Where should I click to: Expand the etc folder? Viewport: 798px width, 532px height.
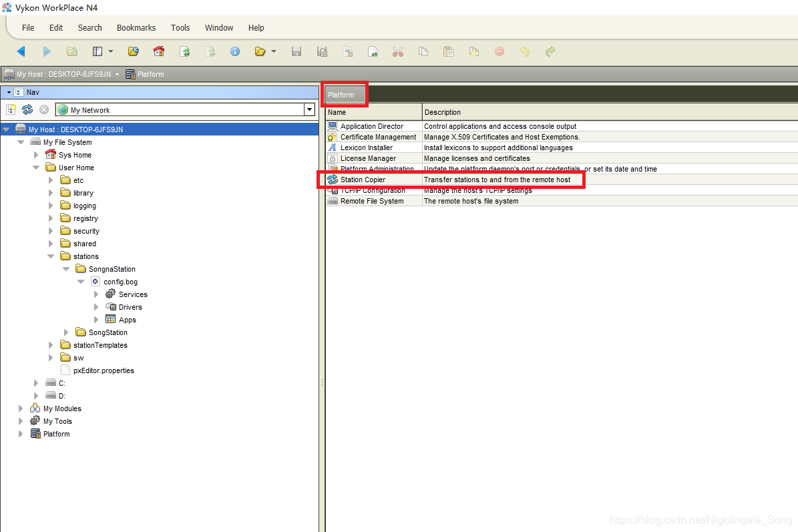click(51, 180)
